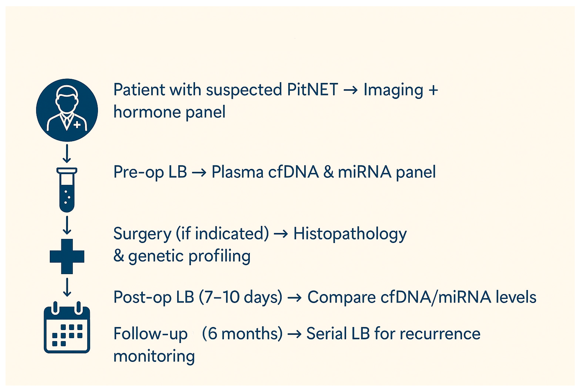Click the "Surgery (if indicated)" label

191,234
